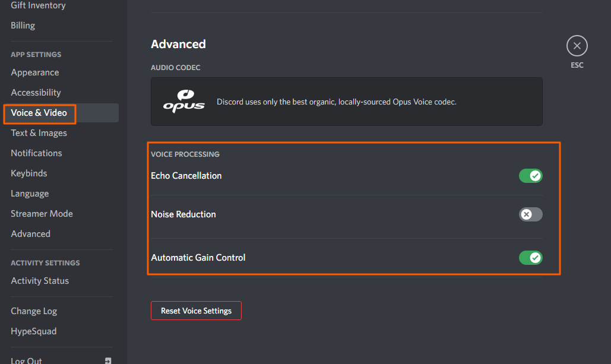Open Activity Status settings
Screen dimensions: 611x364
tap(40, 280)
